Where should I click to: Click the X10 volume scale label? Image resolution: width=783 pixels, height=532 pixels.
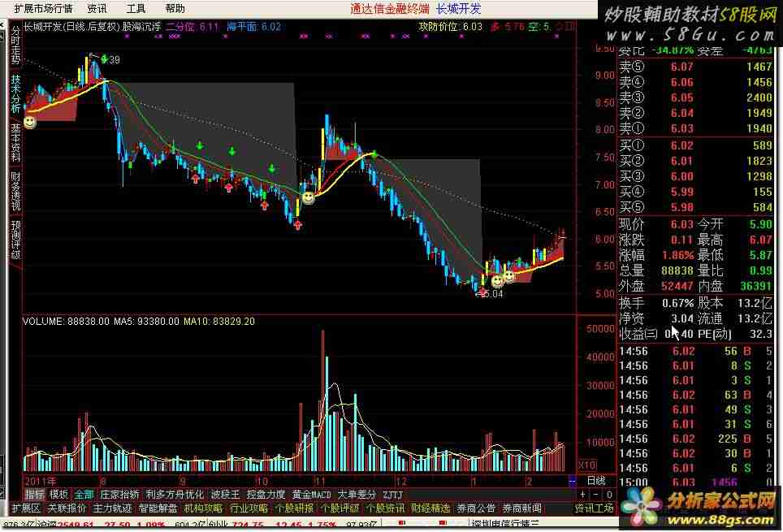pyautogui.click(x=588, y=465)
